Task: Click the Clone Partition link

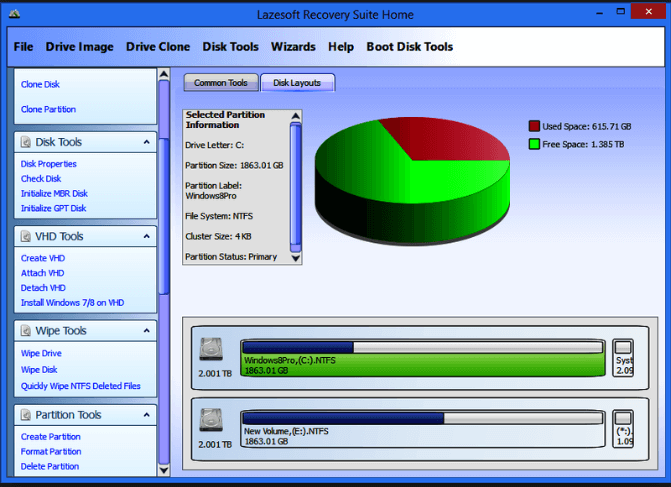Action: tap(48, 109)
